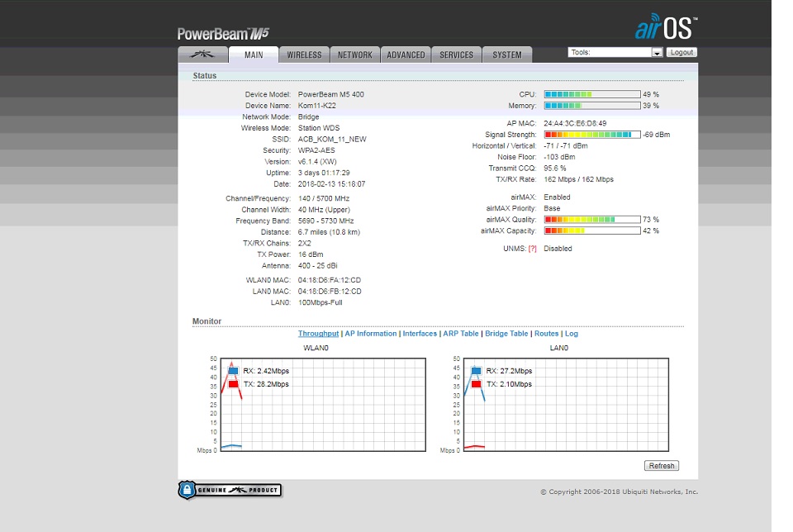
Task: Click the version v6.1.4 (XW)
Action: [317, 162]
